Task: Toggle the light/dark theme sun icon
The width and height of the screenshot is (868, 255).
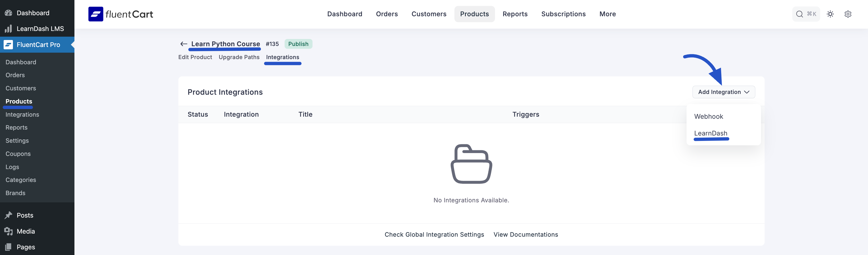Action: point(830,14)
